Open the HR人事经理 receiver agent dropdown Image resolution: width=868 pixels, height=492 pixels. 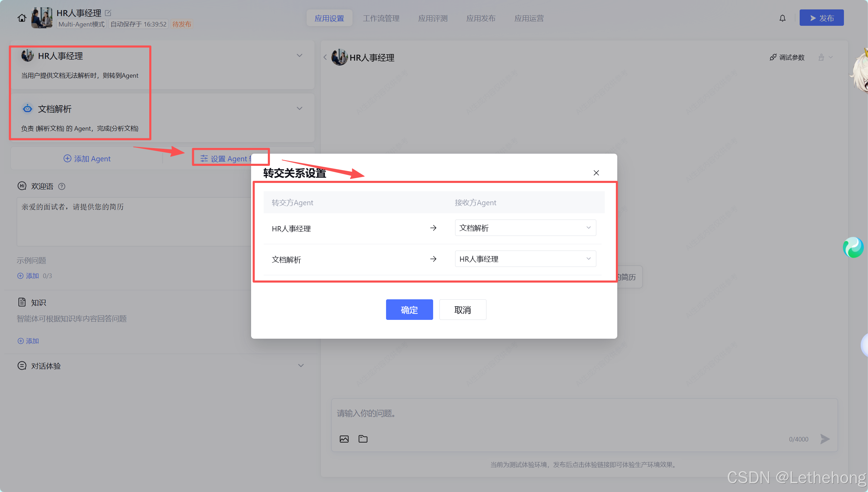[525, 259]
